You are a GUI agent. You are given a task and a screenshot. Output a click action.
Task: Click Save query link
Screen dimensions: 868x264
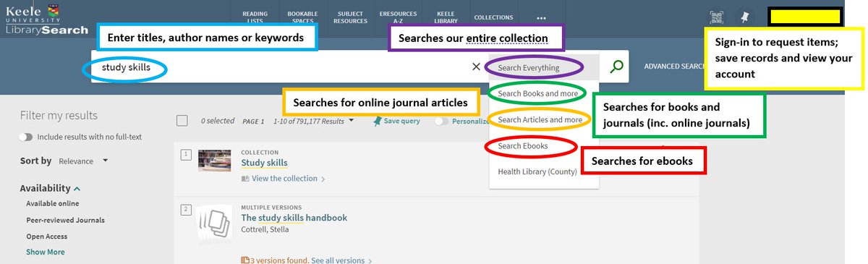click(401, 121)
